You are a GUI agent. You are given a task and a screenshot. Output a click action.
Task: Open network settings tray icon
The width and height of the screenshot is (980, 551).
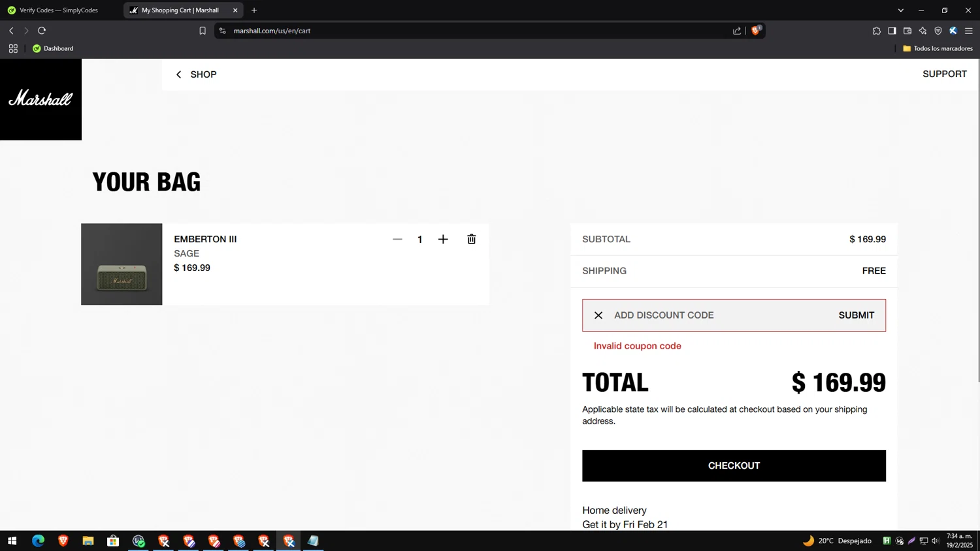click(x=924, y=541)
